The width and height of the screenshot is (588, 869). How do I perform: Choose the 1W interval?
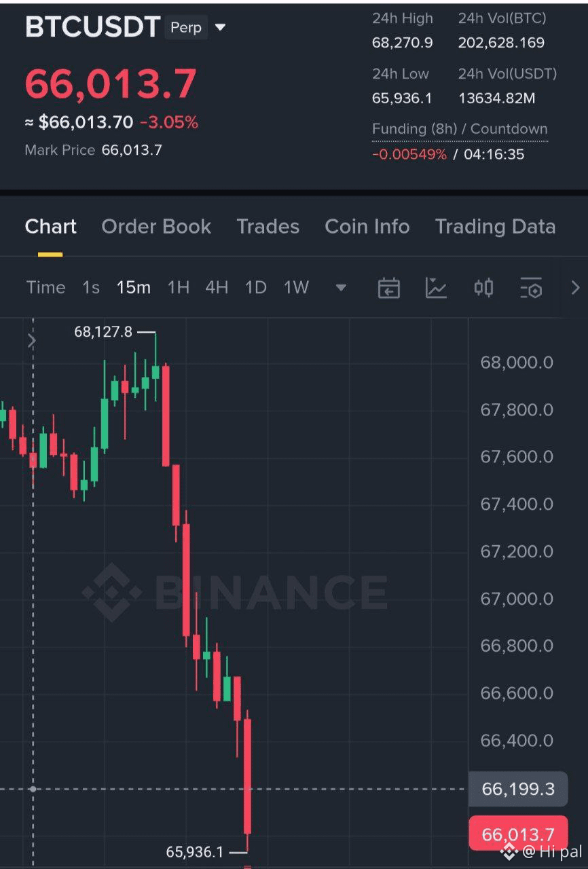296,288
